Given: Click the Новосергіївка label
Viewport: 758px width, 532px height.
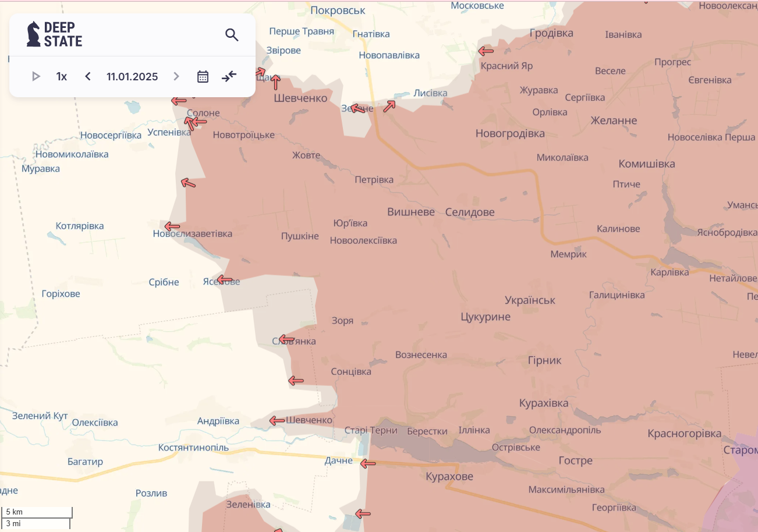Looking at the screenshot, I should pyautogui.click(x=111, y=136).
